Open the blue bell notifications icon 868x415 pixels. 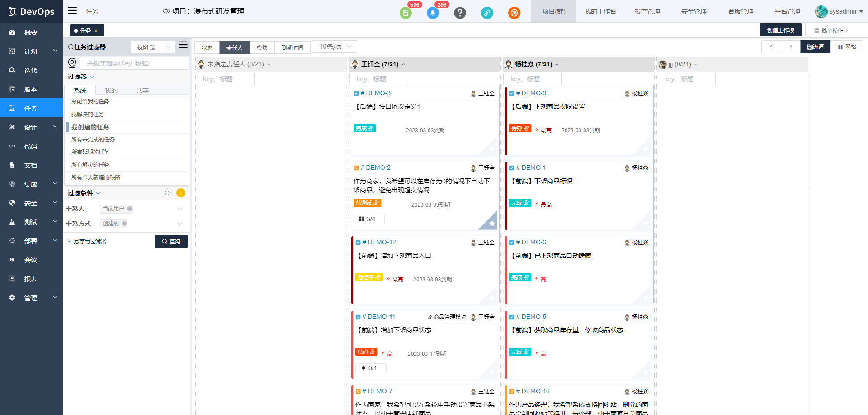pyautogui.click(x=433, y=13)
